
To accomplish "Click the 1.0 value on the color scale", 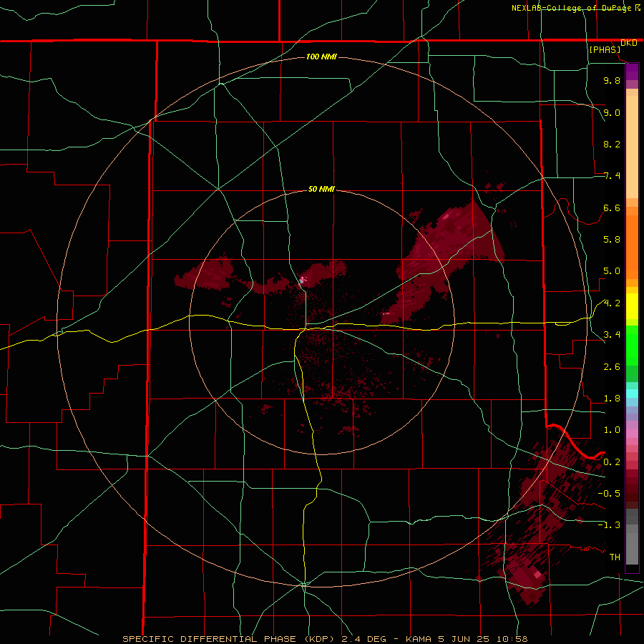I will [x=612, y=430].
